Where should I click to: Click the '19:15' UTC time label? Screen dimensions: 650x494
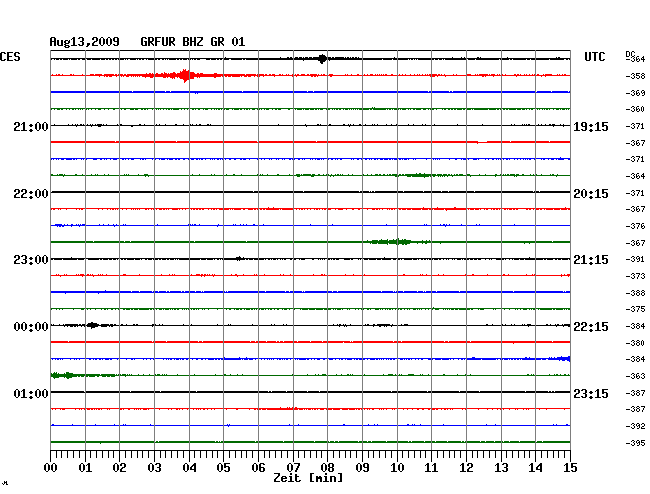point(591,127)
